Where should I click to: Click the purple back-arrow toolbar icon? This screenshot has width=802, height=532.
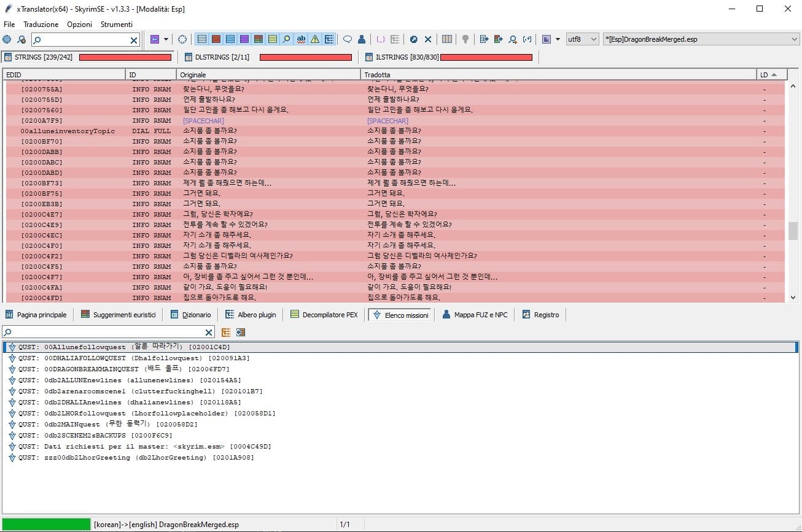tap(154, 39)
